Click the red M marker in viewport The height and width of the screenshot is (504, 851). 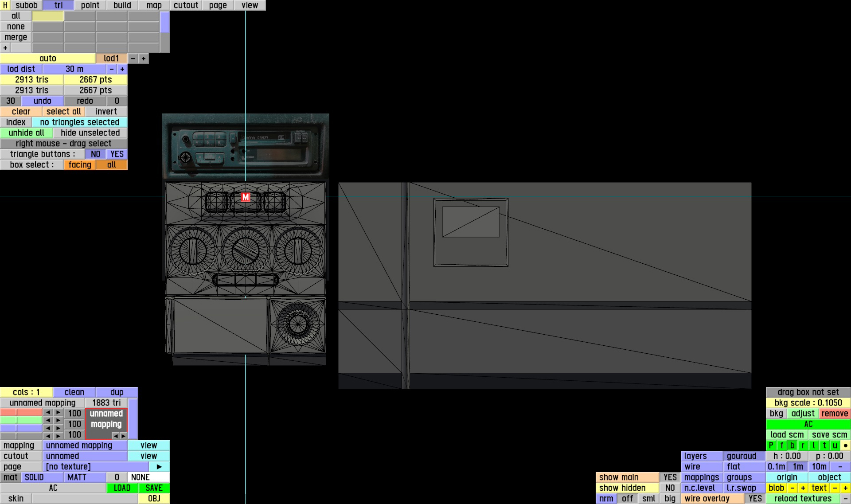coord(246,197)
